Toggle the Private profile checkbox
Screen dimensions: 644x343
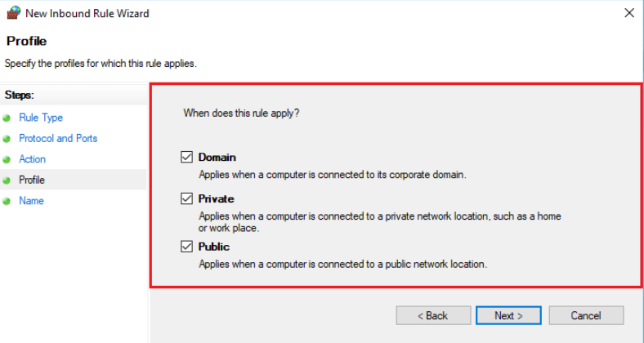pos(187,198)
